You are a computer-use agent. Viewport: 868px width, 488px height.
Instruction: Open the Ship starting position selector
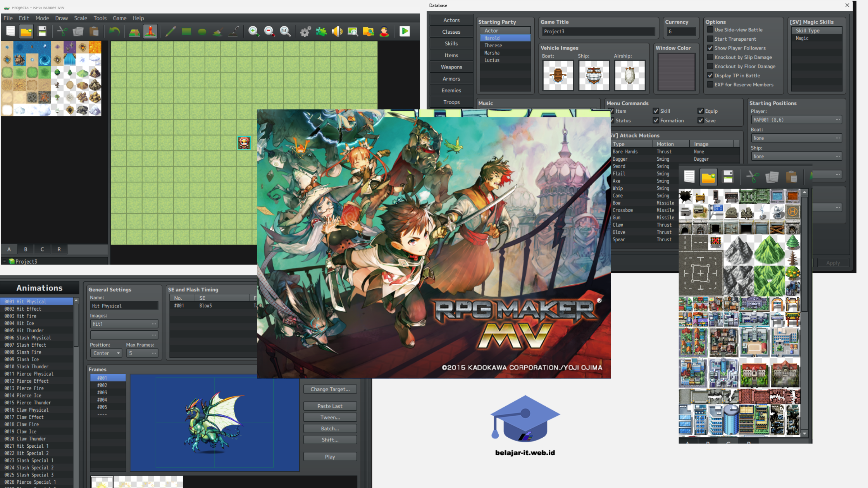pyautogui.click(x=796, y=156)
